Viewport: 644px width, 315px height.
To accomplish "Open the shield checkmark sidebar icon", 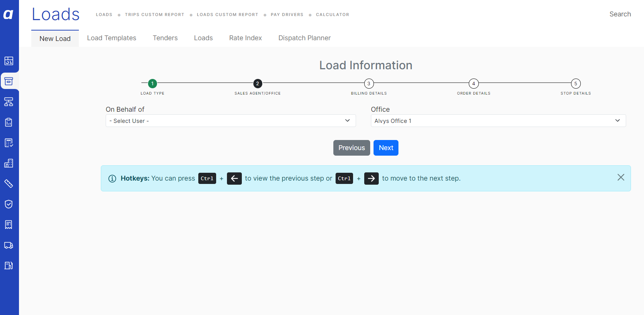I will click(9, 204).
